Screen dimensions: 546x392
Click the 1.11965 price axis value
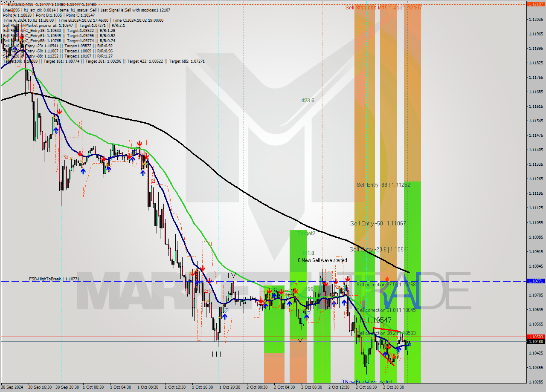536,34
